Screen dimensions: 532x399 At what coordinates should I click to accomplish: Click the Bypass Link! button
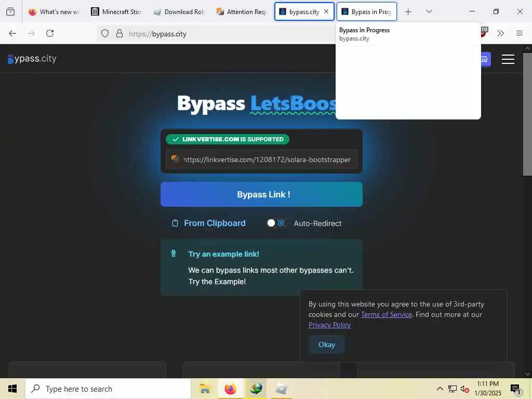(262, 194)
